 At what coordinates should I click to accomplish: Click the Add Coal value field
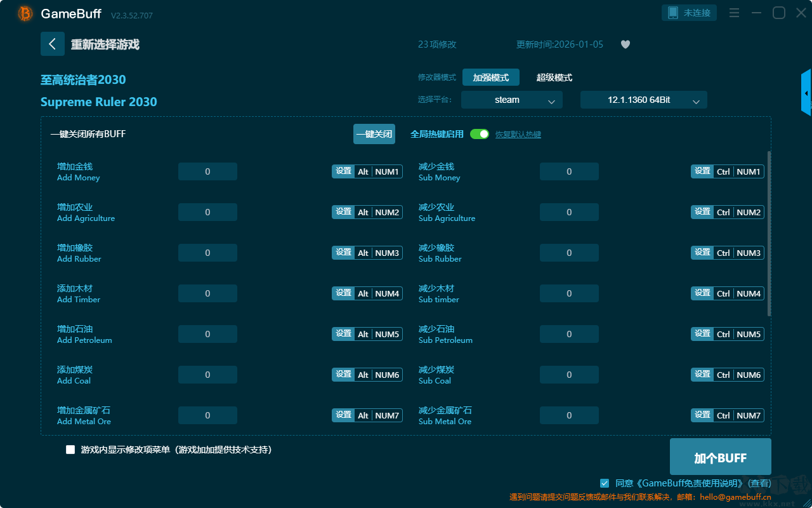point(207,375)
